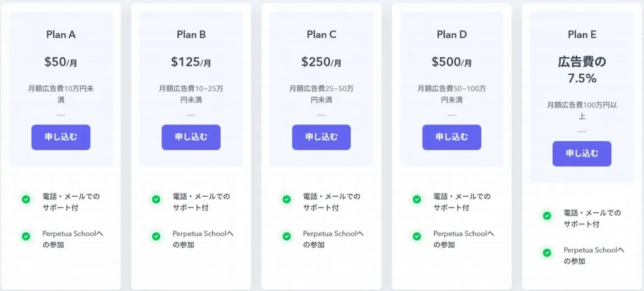Viewport: 644px width, 291px height.
Task: Click Plan E's Perpetua School check icon
Action: point(547,253)
